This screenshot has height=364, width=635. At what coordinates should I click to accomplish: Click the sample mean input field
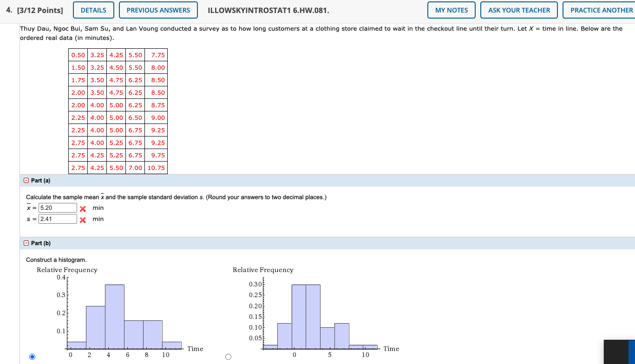pyautogui.click(x=58, y=208)
